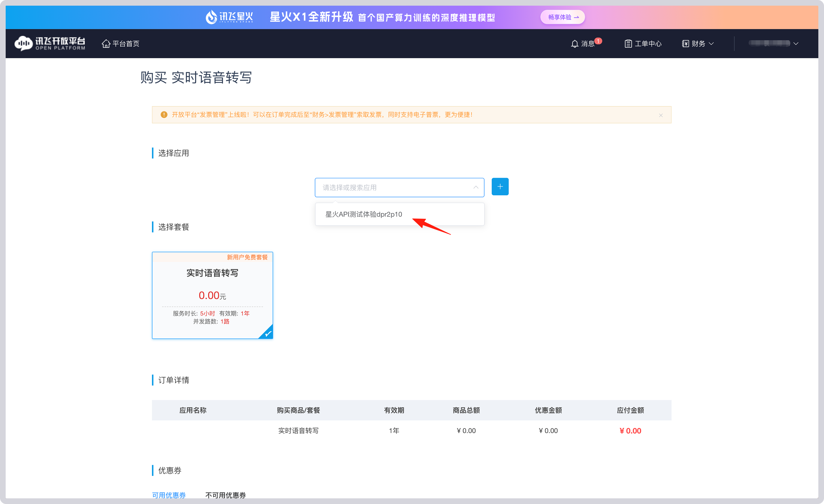Click the orange warning icon in the invoice notice

pyautogui.click(x=164, y=114)
